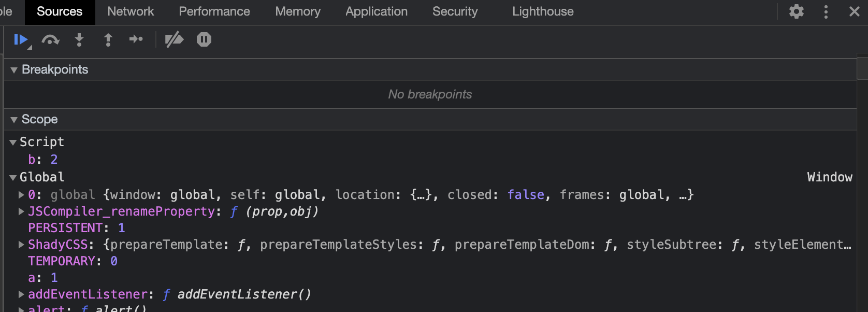The image size is (868, 312).
Task: Click the Window label
Action: coord(830,177)
